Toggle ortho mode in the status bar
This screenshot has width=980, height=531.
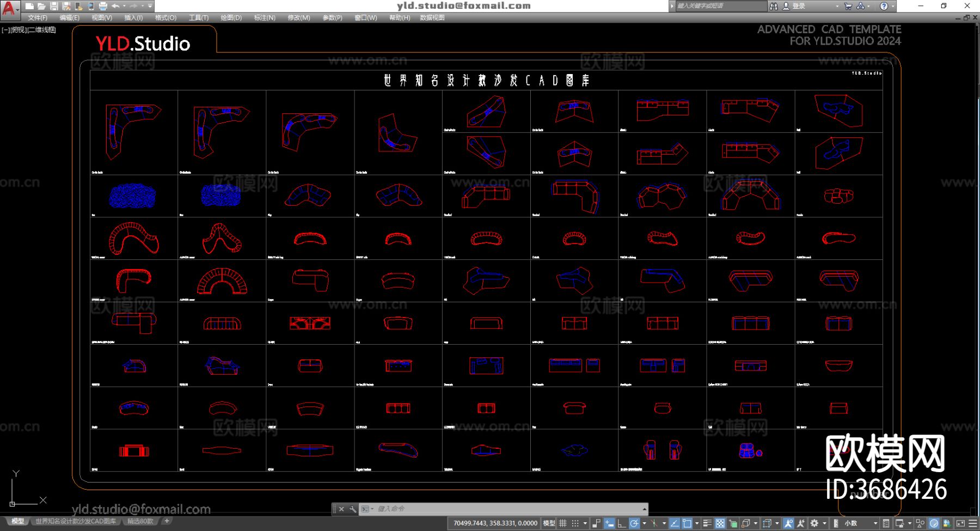(621, 523)
